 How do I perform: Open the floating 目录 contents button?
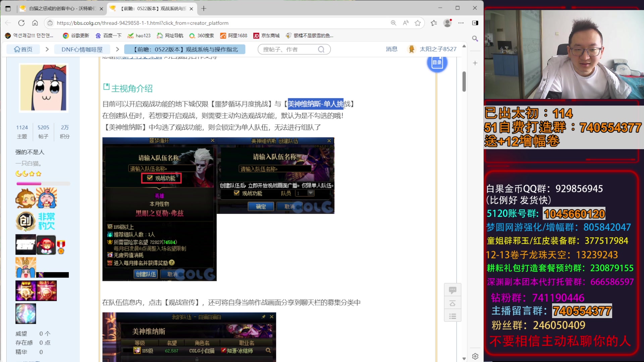click(x=437, y=62)
